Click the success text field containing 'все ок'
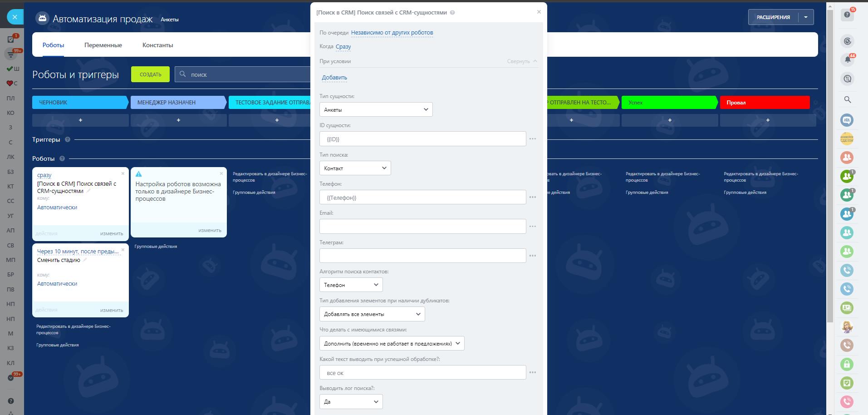This screenshot has width=868, height=415. 422,373
